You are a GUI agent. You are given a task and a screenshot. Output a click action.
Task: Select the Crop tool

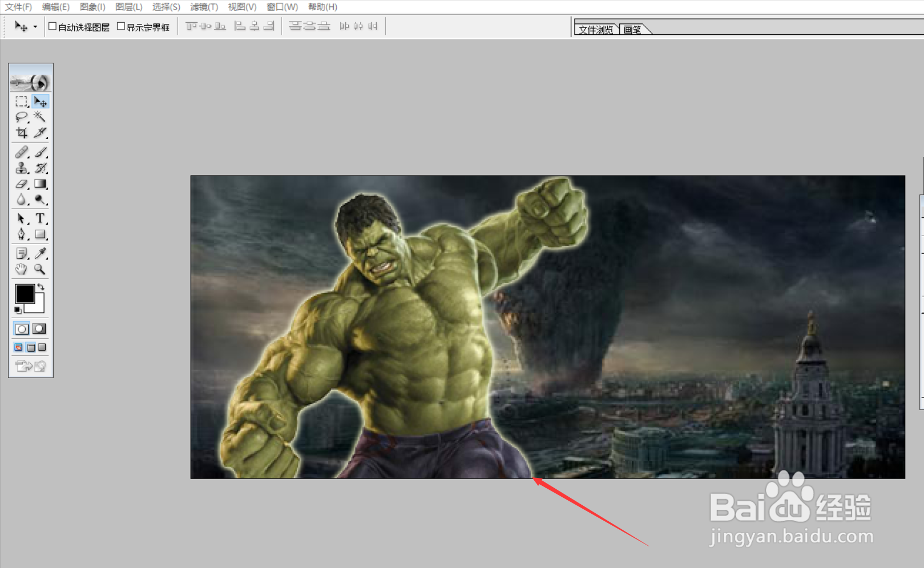pos(22,133)
